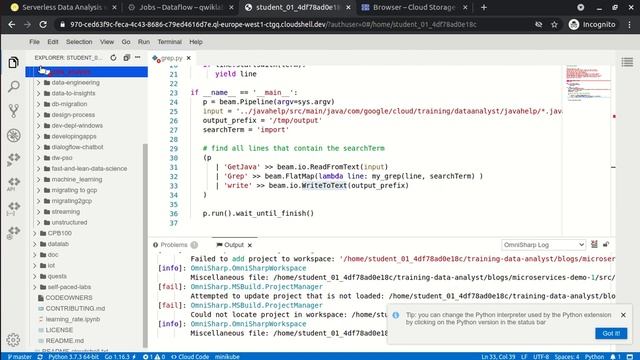The width and height of the screenshot is (640, 360).
Task: Refresh the Explorer file tree
Action: (x=113, y=58)
